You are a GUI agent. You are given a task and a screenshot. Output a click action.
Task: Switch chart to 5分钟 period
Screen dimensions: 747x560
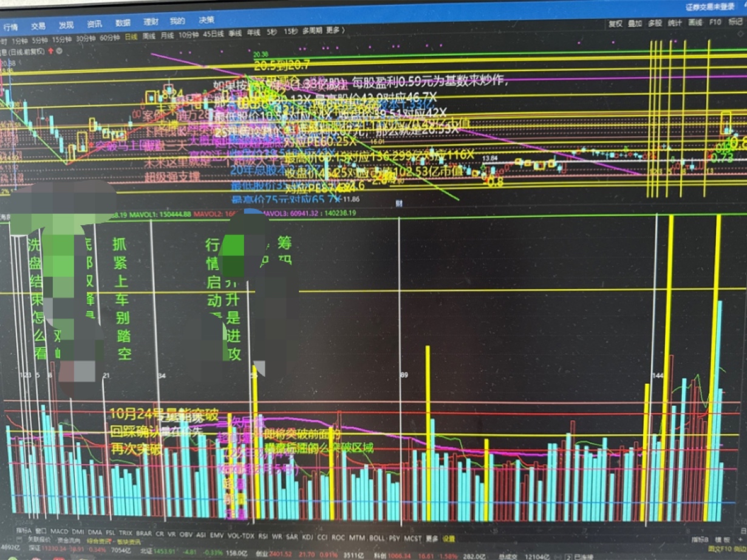coord(40,39)
